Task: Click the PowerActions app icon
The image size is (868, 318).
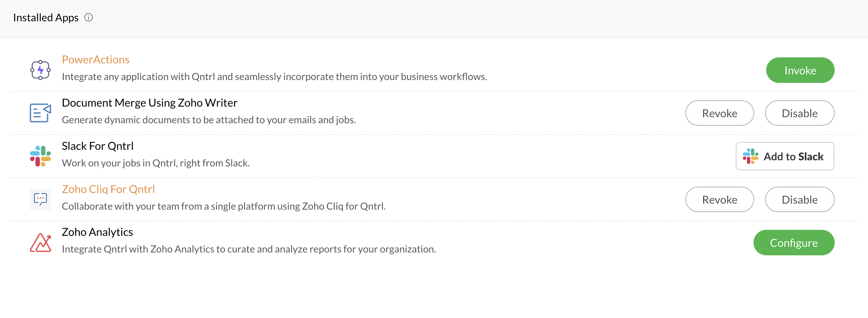Action: (40, 70)
